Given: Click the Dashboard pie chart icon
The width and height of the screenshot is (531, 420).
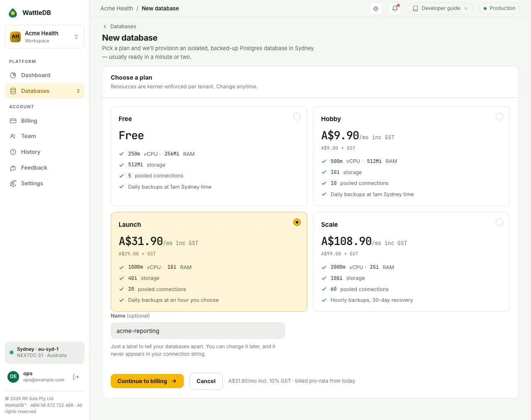Looking at the screenshot, I should point(13,75).
